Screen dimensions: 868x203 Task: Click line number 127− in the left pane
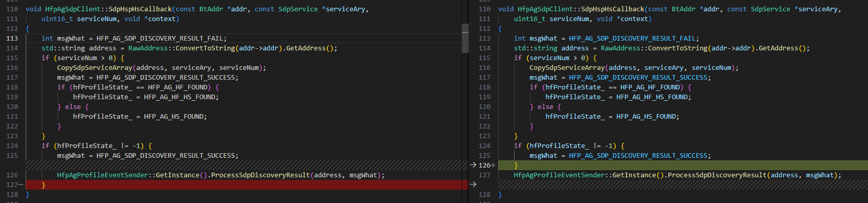(x=14, y=185)
